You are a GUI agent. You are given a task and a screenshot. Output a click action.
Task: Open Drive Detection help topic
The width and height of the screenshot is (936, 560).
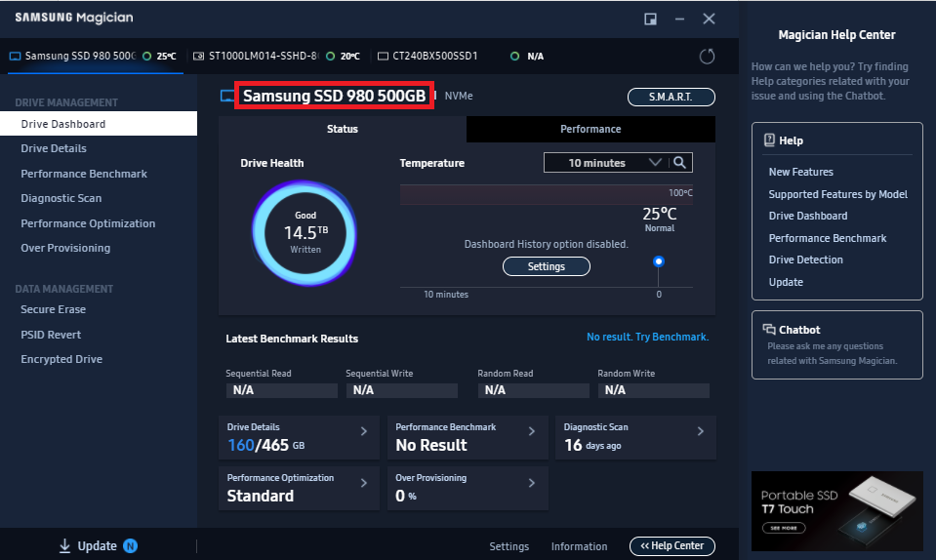click(805, 260)
